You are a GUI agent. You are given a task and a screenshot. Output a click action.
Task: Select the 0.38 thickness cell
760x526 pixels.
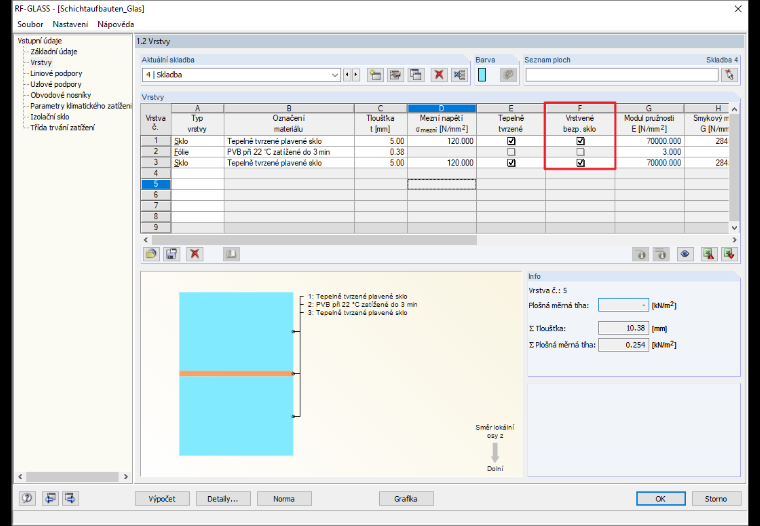click(380, 152)
